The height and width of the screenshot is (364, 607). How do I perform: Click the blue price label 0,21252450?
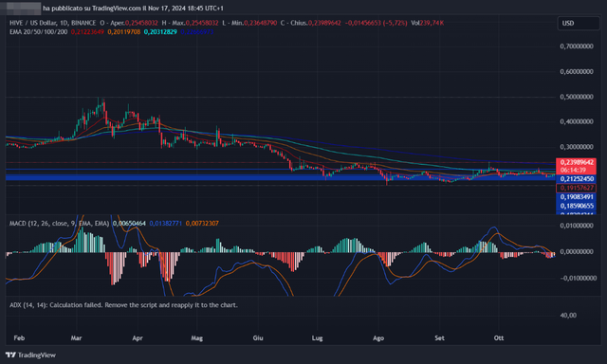(577, 179)
